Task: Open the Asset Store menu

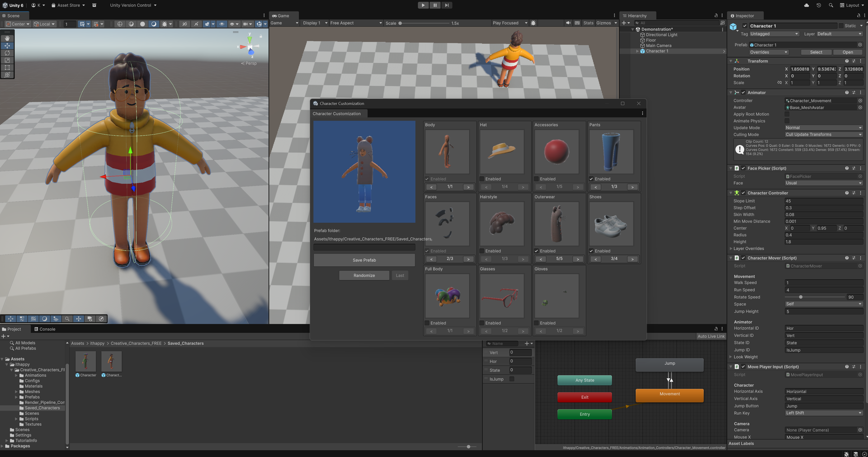Action: [x=68, y=5]
